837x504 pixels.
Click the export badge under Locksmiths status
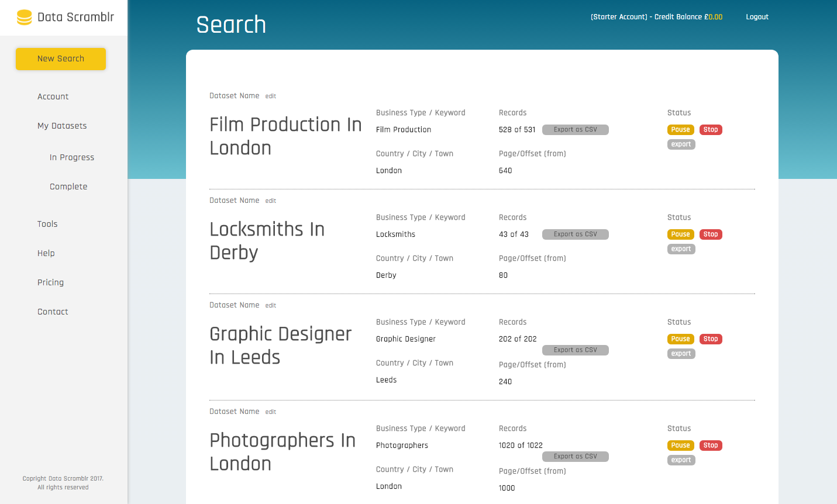pos(681,248)
